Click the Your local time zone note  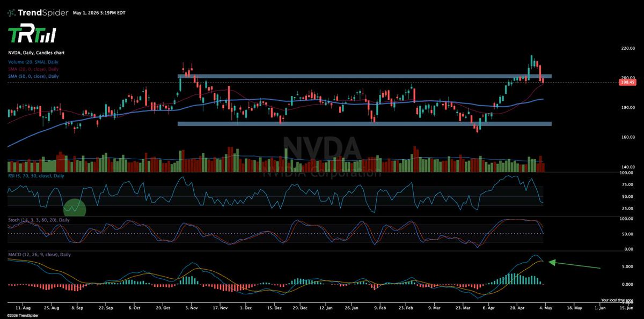pyautogui.click(x=617, y=300)
